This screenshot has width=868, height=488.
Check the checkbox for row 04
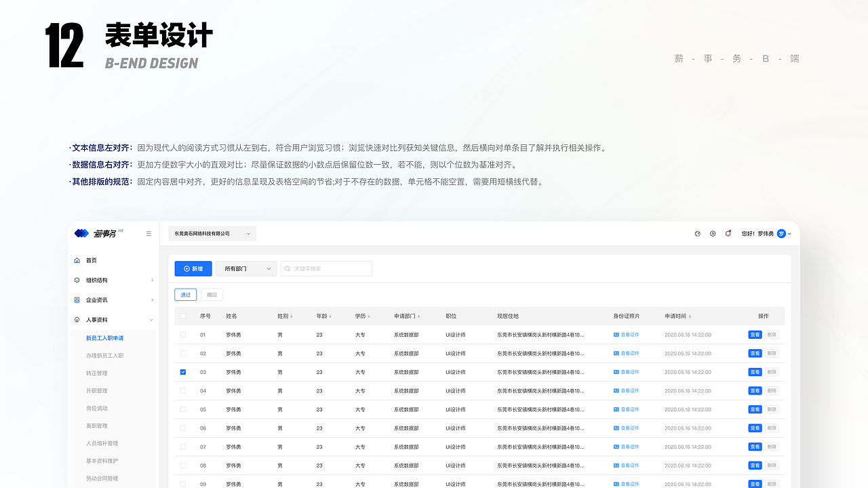pyautogui.click(x=183, y=391)
